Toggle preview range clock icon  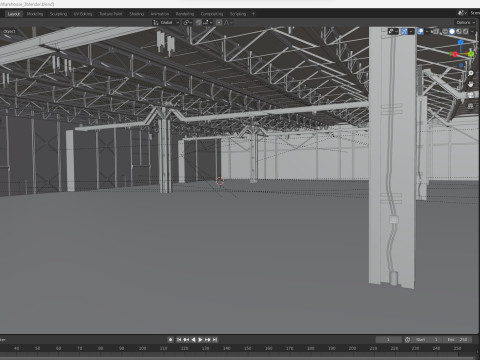[407, 340]
